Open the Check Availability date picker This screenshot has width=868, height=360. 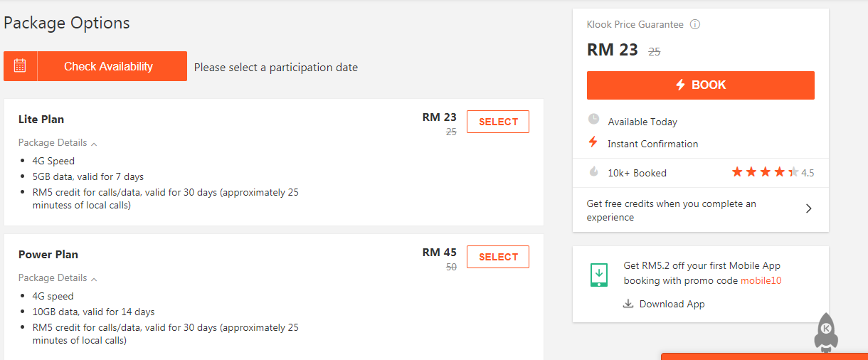(109, 66)
